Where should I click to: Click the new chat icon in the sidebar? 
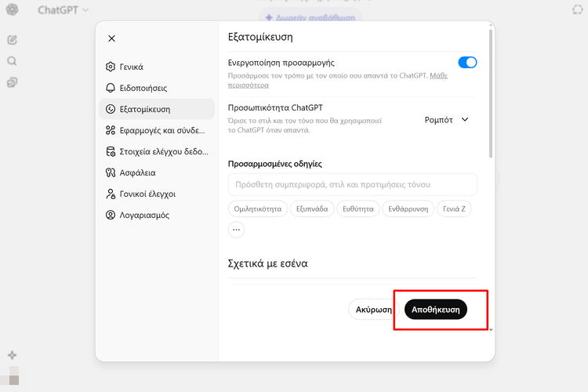point(12,39)
